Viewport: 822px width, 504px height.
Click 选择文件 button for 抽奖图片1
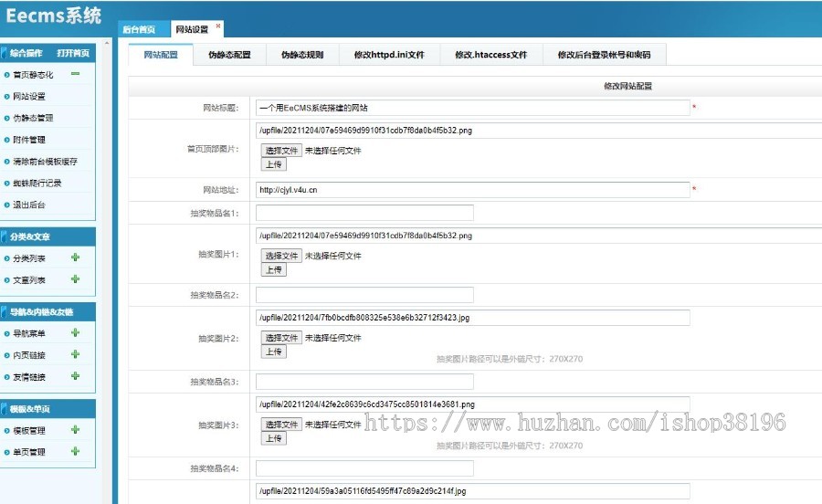coord(281,256)
